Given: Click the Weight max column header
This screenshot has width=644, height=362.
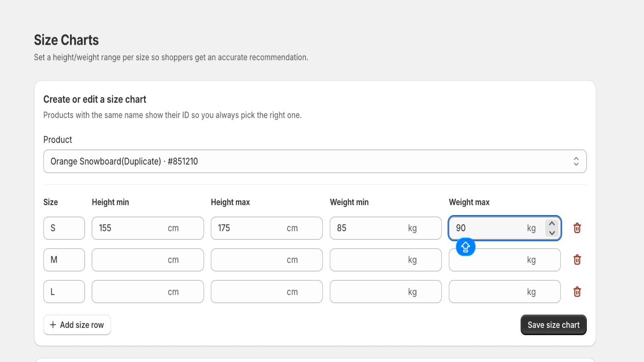Looking at the screenshot, I should pos(469,202).
